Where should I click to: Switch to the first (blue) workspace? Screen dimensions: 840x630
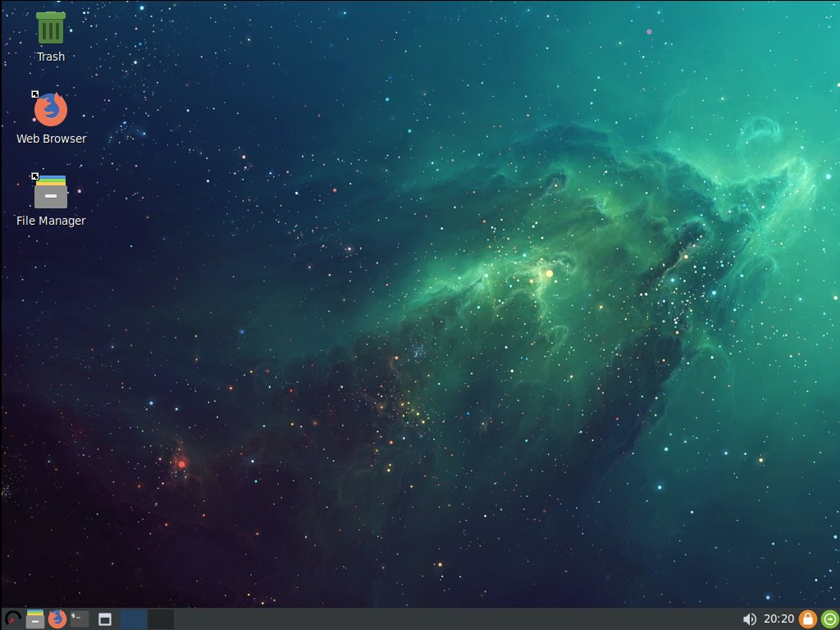[x=134, y=619]
